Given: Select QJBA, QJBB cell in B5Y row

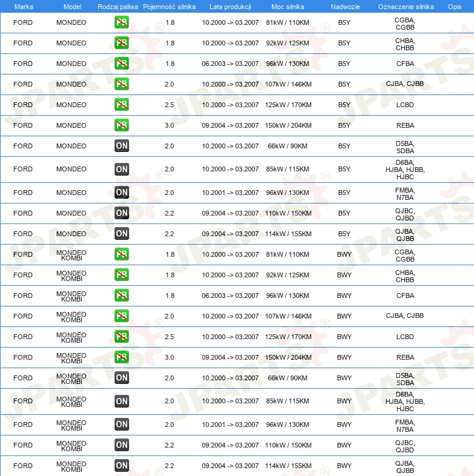Looking at the screenshot, I should click(x=405, y=235).
